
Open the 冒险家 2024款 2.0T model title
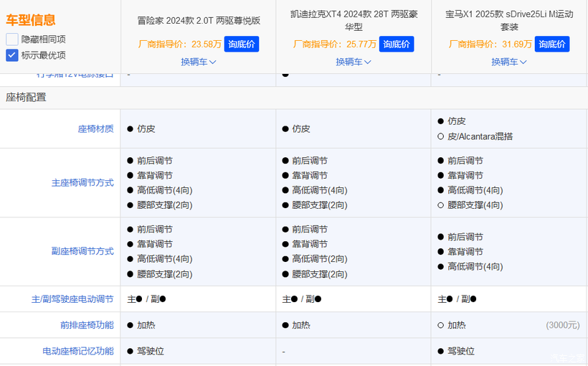pos(199,21)
